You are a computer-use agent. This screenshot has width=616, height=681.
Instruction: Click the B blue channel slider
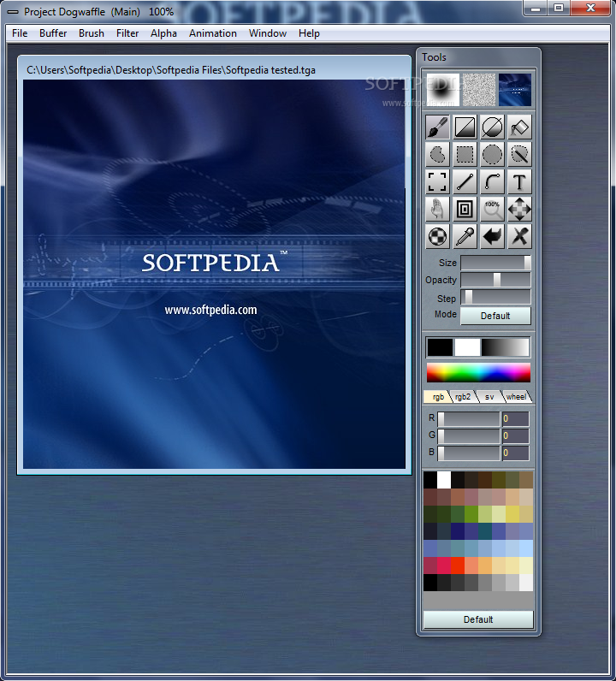click(469, 453)
